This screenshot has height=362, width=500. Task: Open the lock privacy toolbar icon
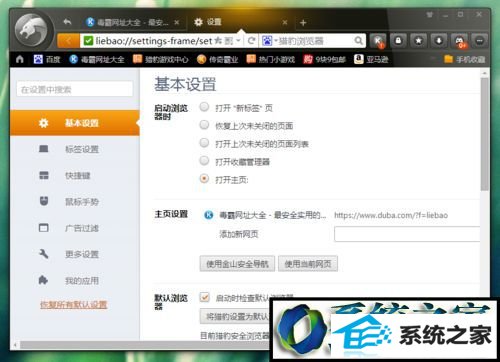pos(398,41)
